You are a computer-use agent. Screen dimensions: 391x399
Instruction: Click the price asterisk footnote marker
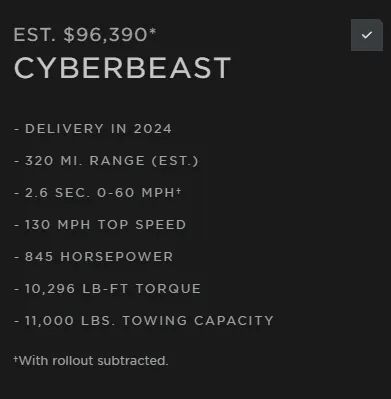153,32
